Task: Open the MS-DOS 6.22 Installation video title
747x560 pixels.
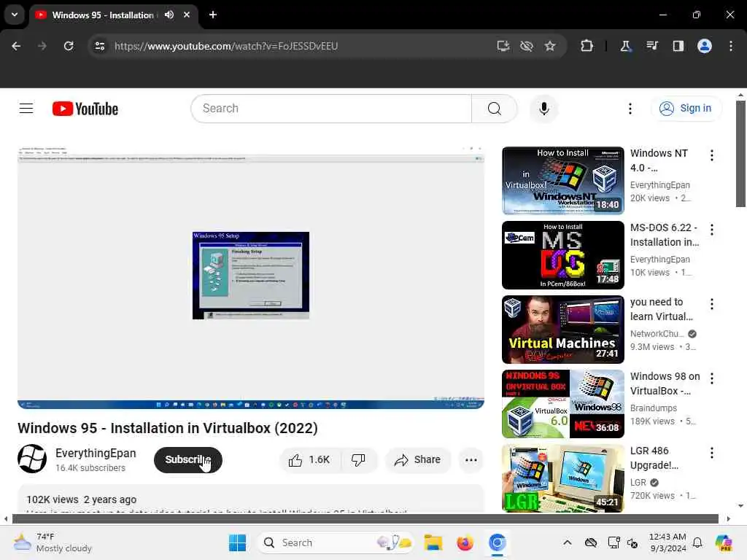Action: (665, 235)
